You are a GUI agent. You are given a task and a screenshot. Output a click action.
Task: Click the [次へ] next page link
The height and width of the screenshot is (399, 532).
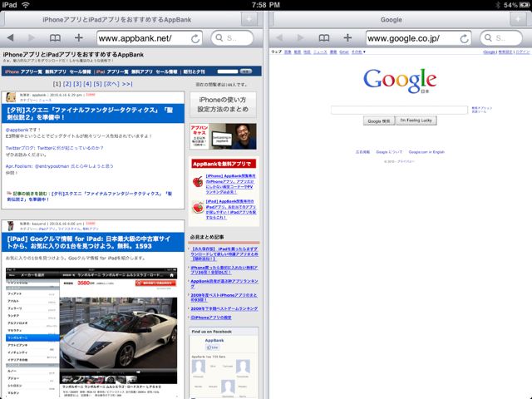pos(111,84)
